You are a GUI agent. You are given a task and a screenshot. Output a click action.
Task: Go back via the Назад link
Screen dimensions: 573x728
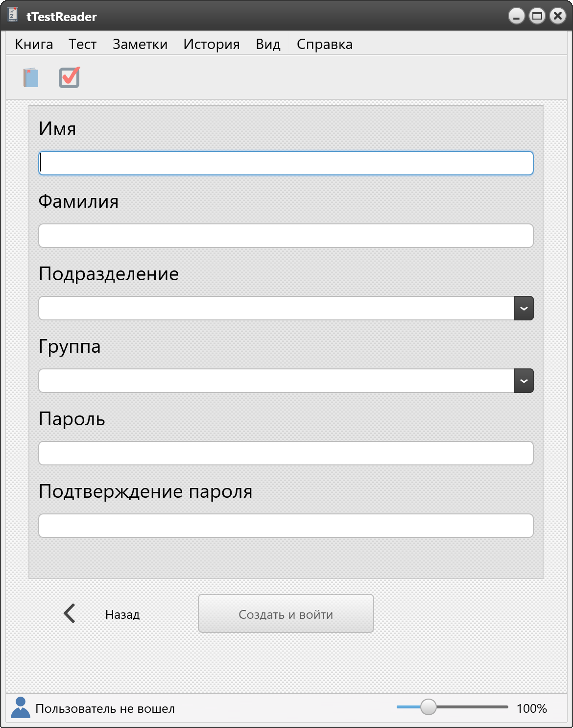[122, 614]
